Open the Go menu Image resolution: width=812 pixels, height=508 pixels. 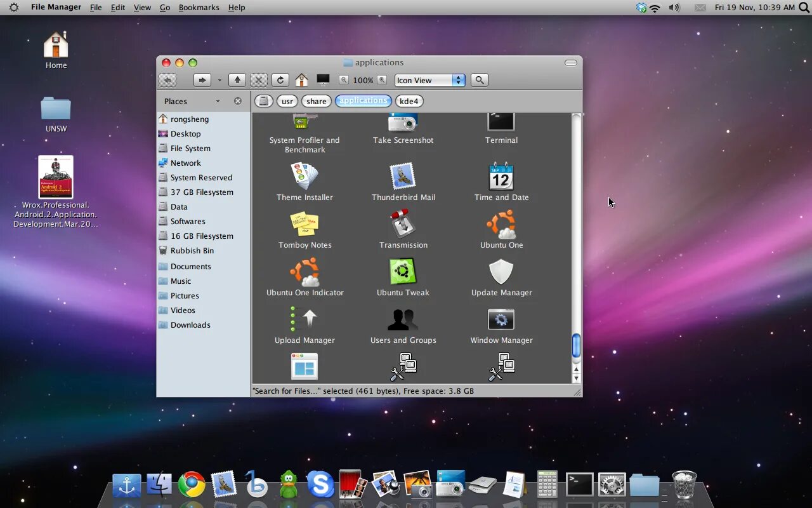click(165, 8)
